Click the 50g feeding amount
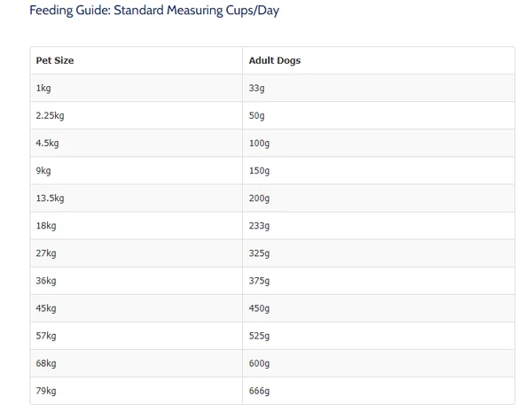 tap(257, 115)
